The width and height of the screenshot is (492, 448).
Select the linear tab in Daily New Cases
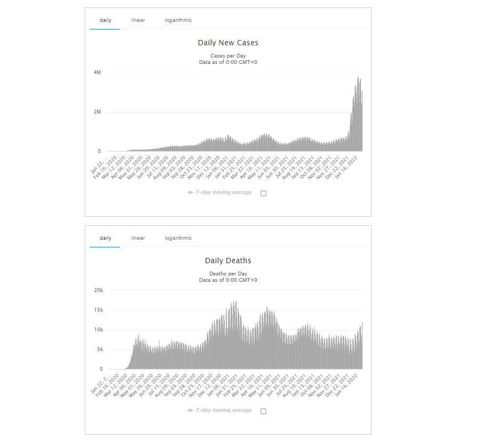[x=138, y=20]
